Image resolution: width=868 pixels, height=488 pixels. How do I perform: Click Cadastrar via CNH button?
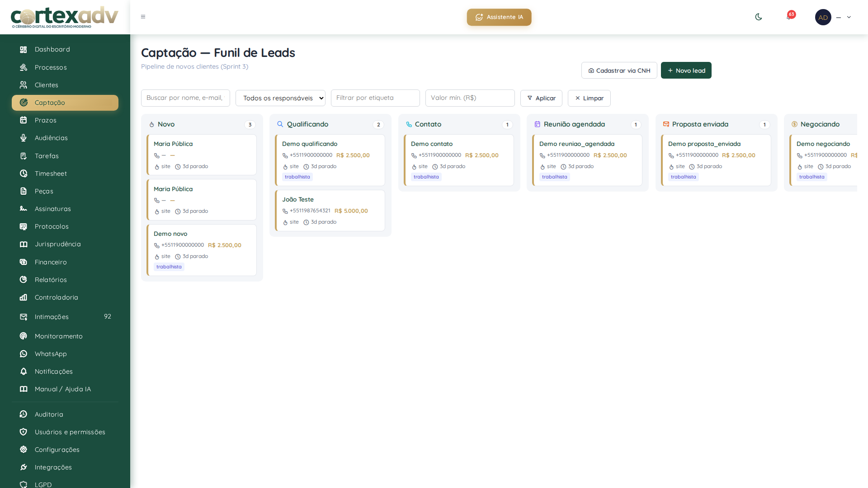click(619, 70)
